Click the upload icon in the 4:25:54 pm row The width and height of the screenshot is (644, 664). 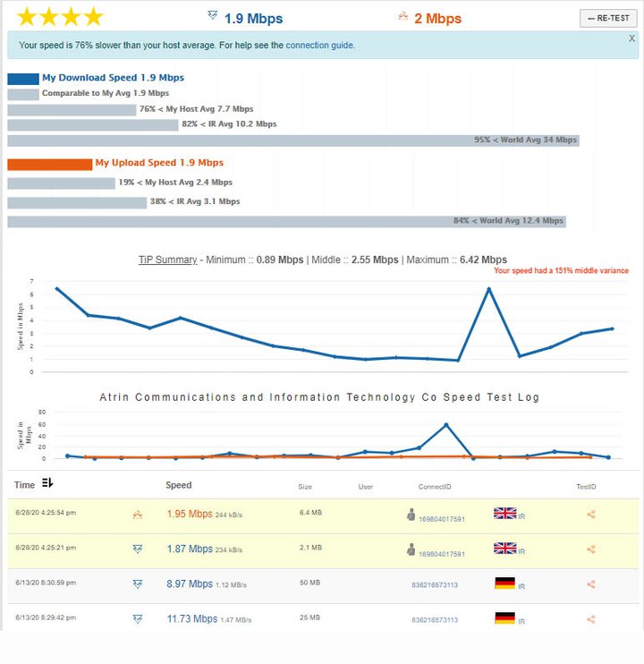138,515
